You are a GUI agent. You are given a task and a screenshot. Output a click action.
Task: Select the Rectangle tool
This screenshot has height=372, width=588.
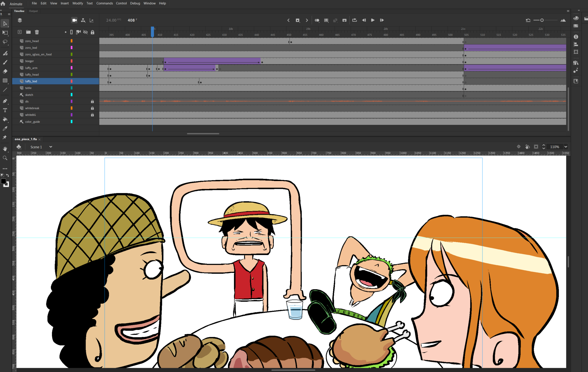pyautogui.click(x=5, y=80)
